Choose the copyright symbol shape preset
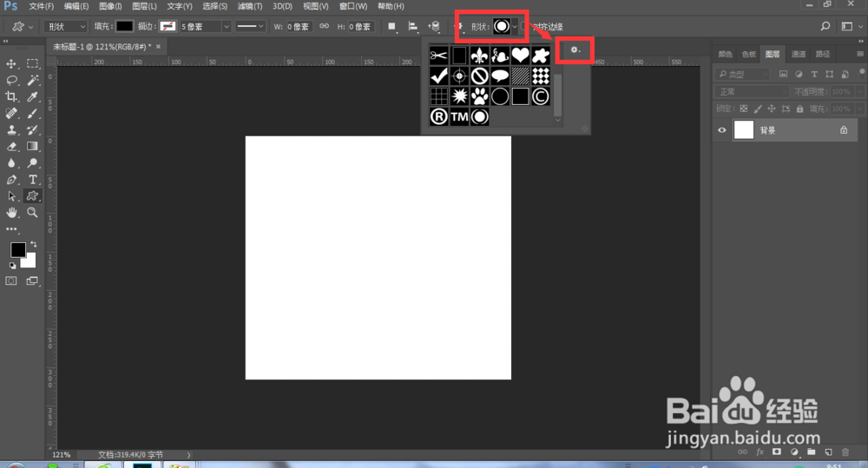 click(x=540, y=96)
